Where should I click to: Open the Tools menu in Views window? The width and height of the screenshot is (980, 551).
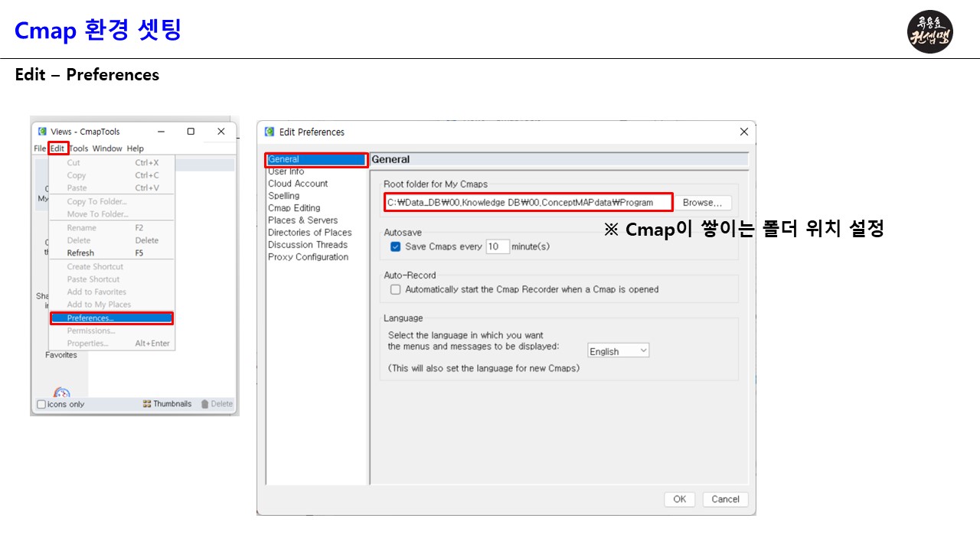[79, 148]
